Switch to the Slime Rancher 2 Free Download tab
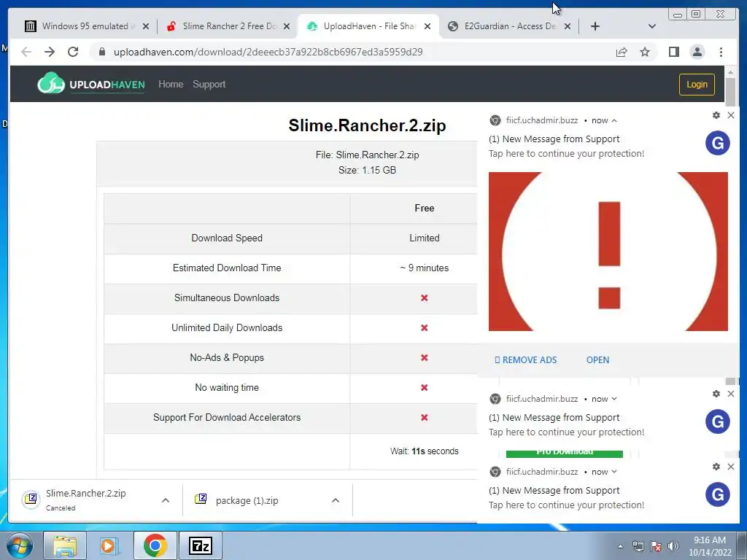 (x=228, y=26)
